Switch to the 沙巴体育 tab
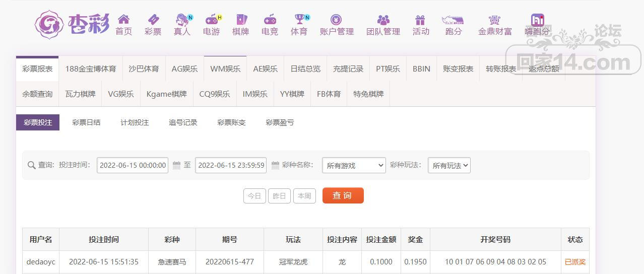The width and height of the screenshot is (644, 274). pos(144,68)
